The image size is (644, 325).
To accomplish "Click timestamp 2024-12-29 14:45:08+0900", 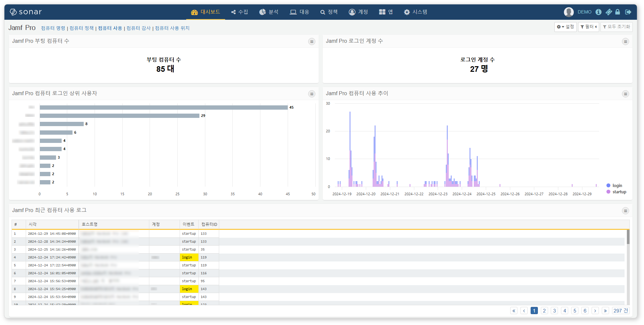I will click(52, 234).
